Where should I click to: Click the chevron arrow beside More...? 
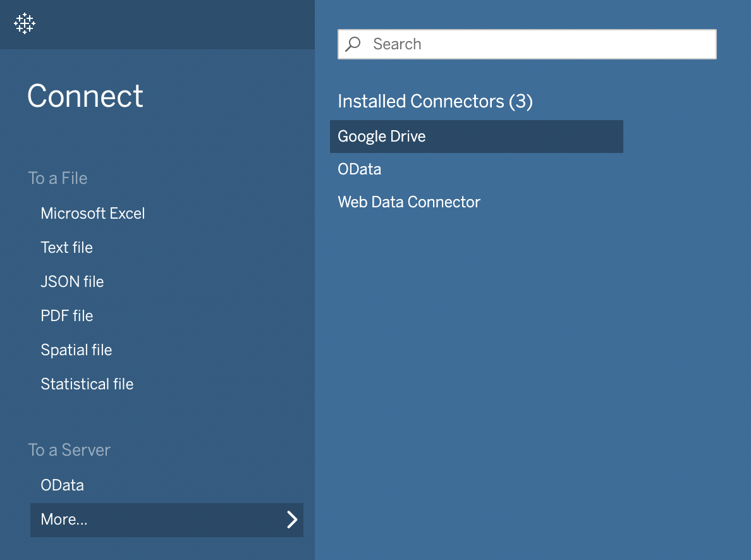click(292, 520)
